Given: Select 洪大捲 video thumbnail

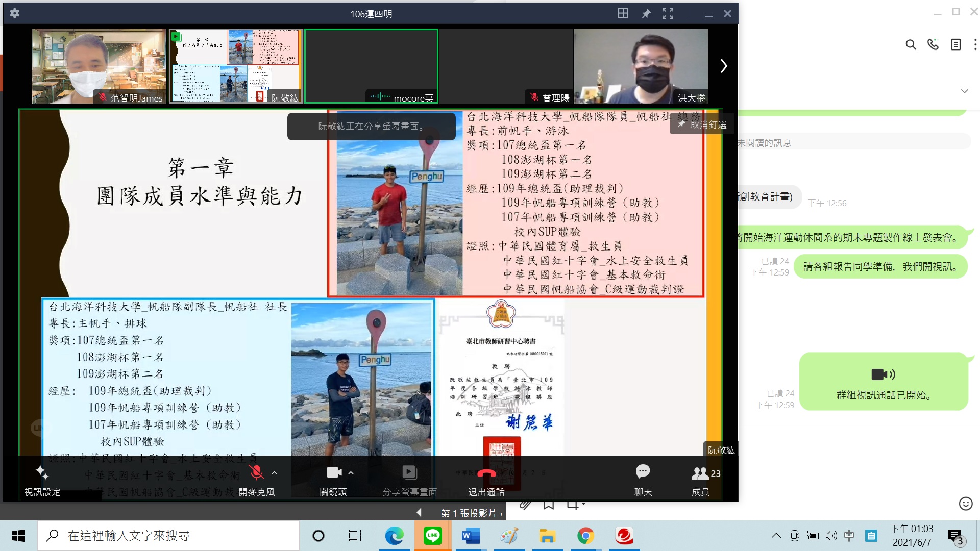Looking at the screenshot, I should (x=641, y=66).
